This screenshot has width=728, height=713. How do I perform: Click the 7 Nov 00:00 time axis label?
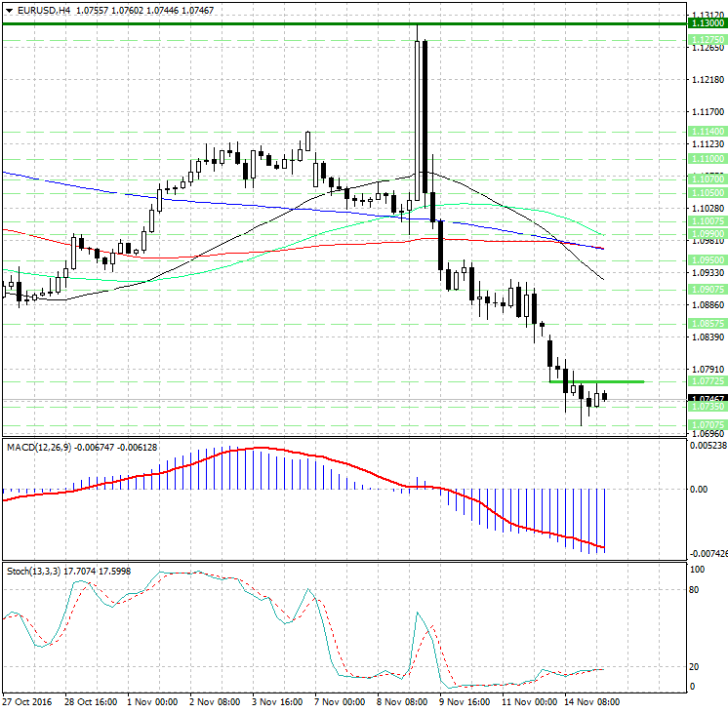click(340, 701)
